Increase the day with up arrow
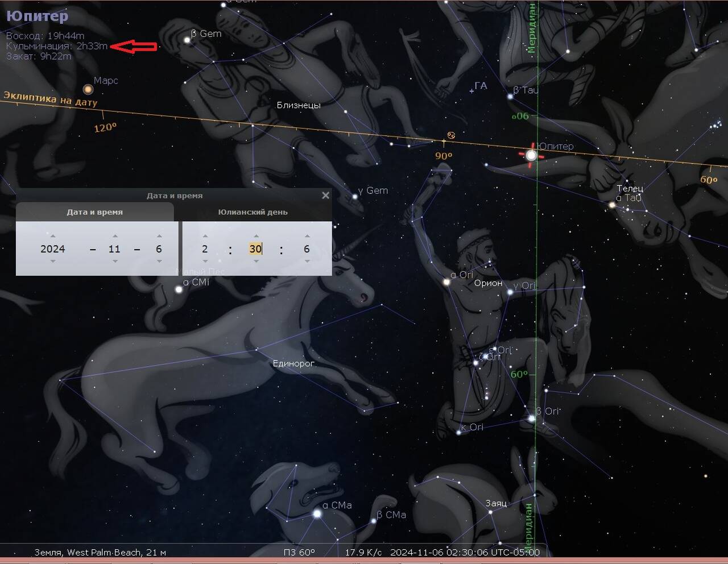The width and height of the screenshot is (728, 564). [x=159, y=235]
